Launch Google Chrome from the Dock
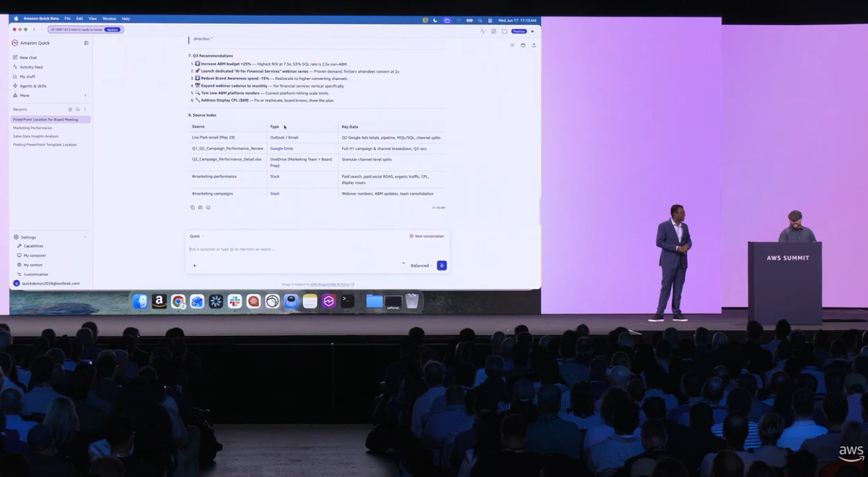 coord(178,301)
